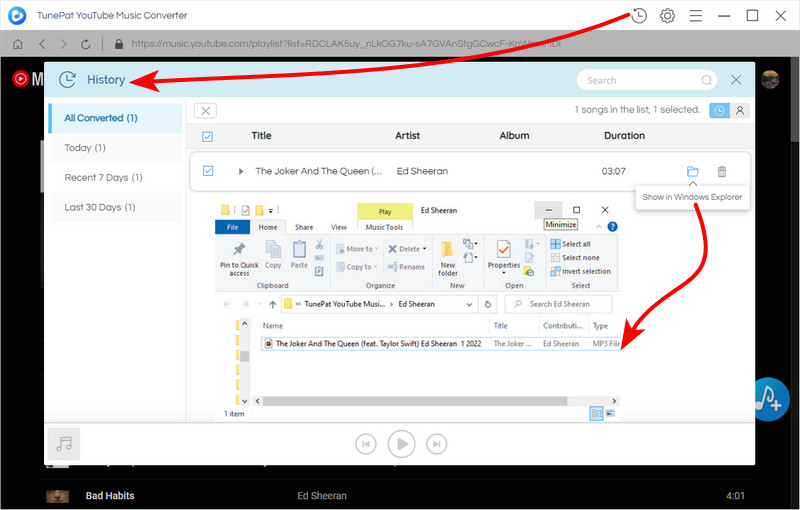
Task: Click the Cut scissors icon in Explorer
Action: point(319,244)
